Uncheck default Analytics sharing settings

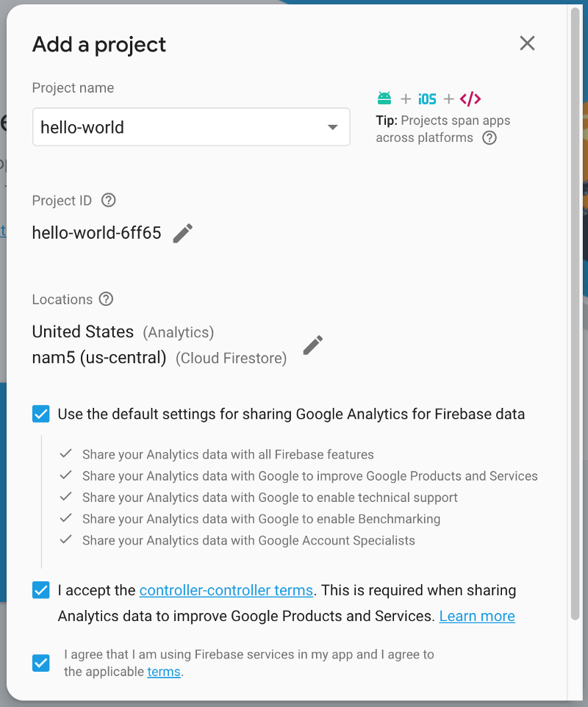(41, 414)
